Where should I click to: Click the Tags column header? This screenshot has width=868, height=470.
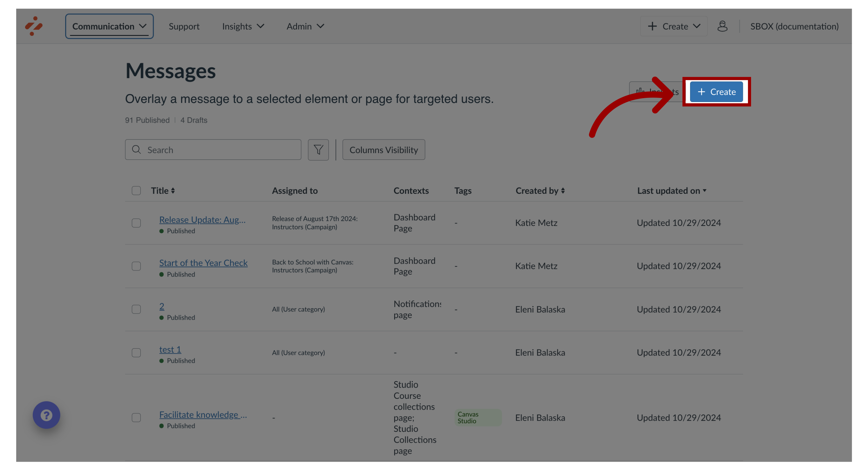click(x=463, y=191)
